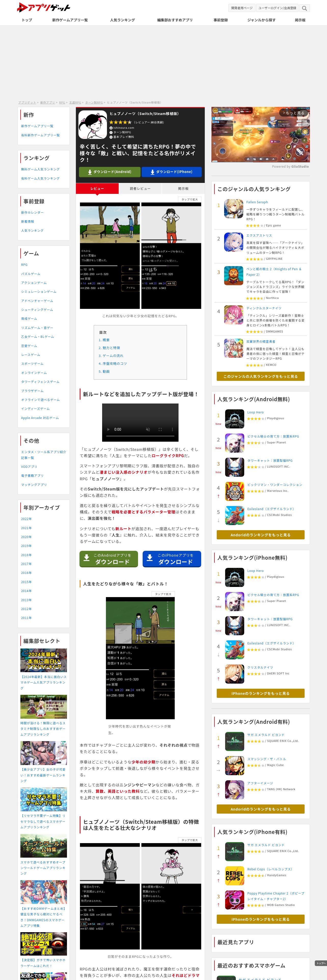This screenshot has height=980, width=327.
Task: Open 人気ランキング in navigation bar
Action: 122,20
